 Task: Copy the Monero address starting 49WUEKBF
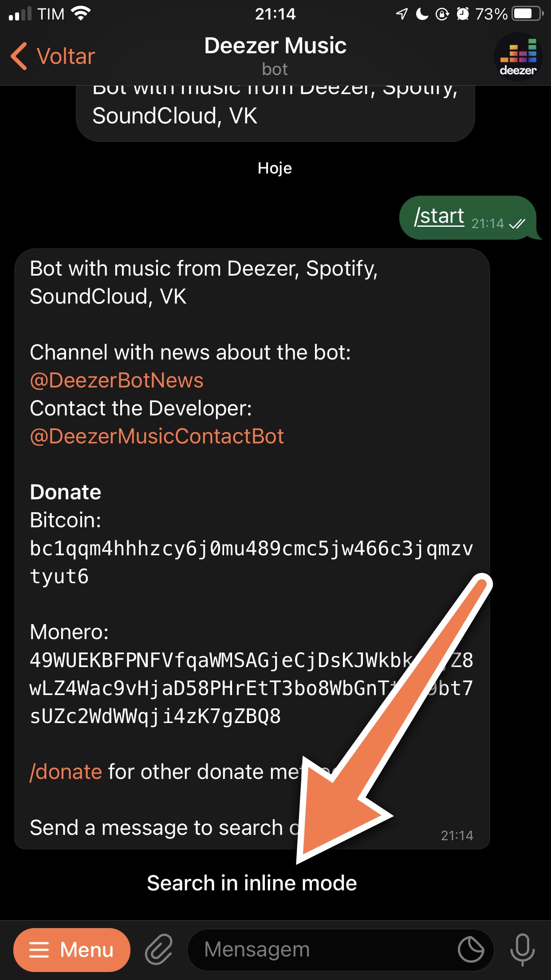click(251, 688)
